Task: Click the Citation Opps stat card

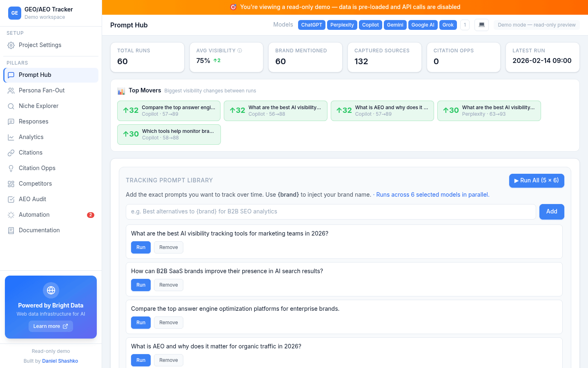Action: click(x=463, y=57)
